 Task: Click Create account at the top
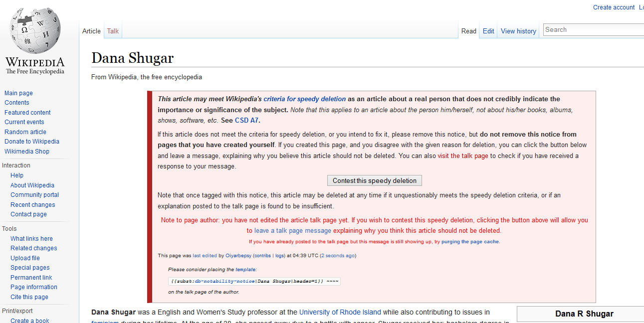614,7
